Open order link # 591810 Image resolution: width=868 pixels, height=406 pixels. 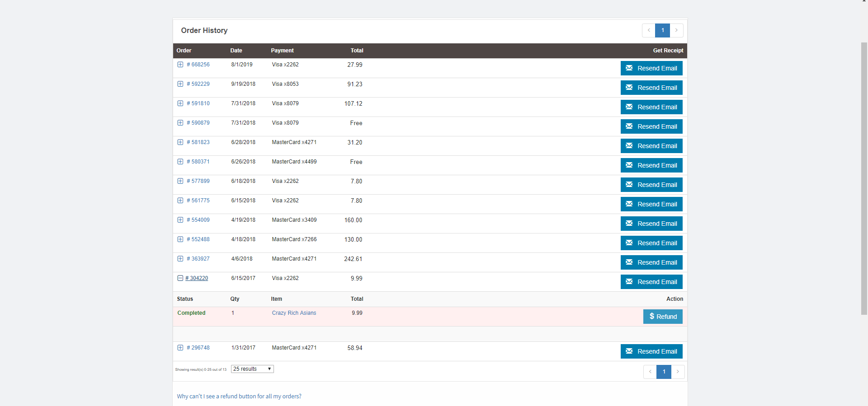click(198, 103)
